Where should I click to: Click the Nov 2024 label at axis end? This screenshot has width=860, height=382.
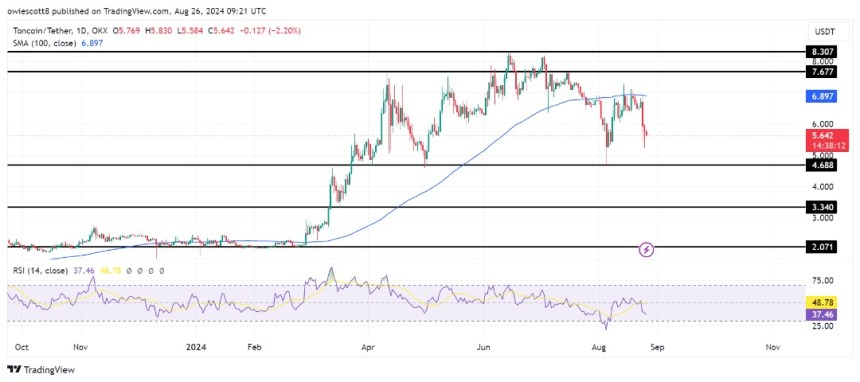(772, 347)
